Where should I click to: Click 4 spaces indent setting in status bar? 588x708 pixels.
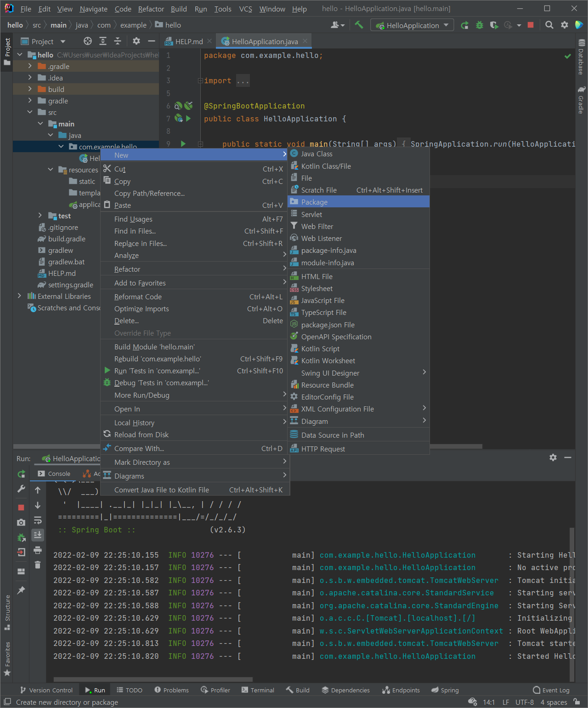[x=554, y=702]
